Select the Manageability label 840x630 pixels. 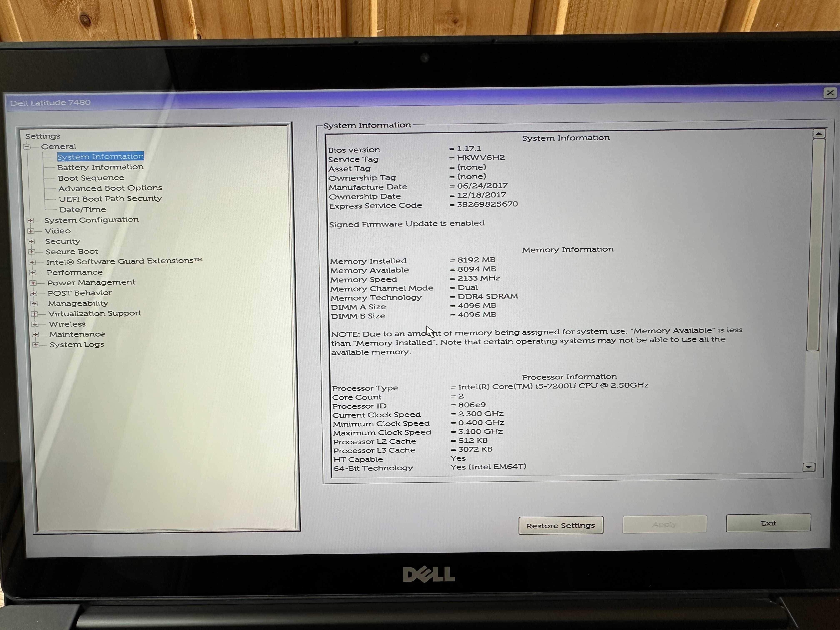click(x=78, y=303)
